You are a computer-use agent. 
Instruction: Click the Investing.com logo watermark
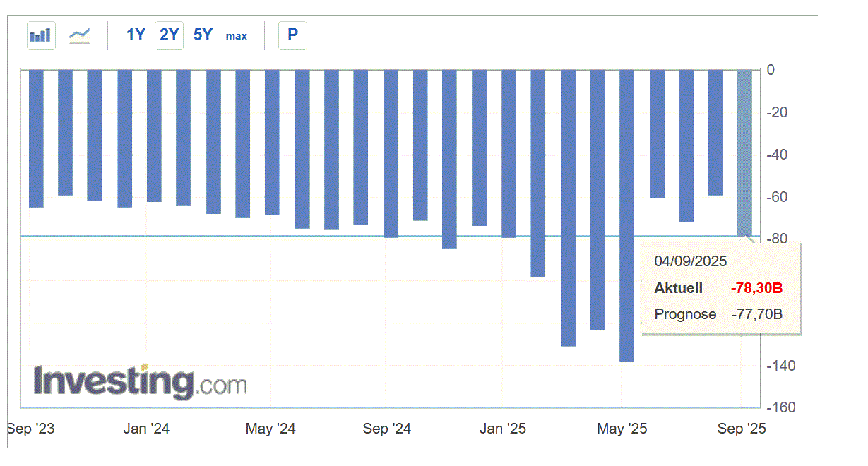pos(141,383)
